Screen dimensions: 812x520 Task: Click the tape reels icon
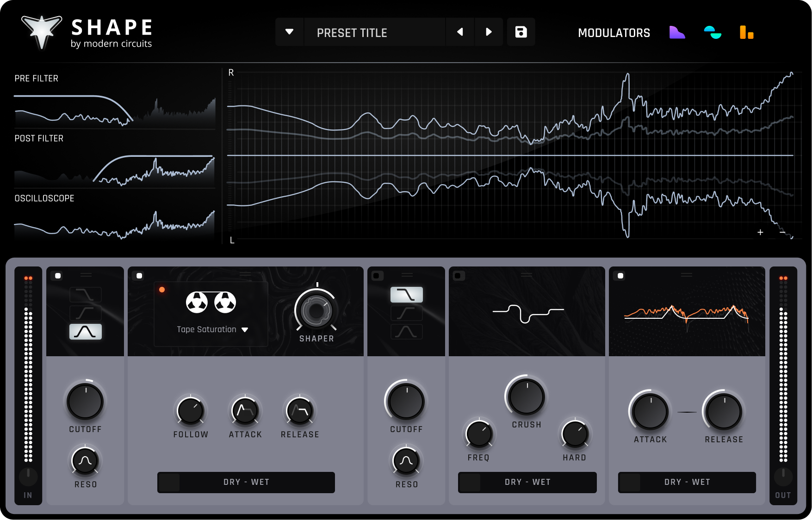coord(211,303)
